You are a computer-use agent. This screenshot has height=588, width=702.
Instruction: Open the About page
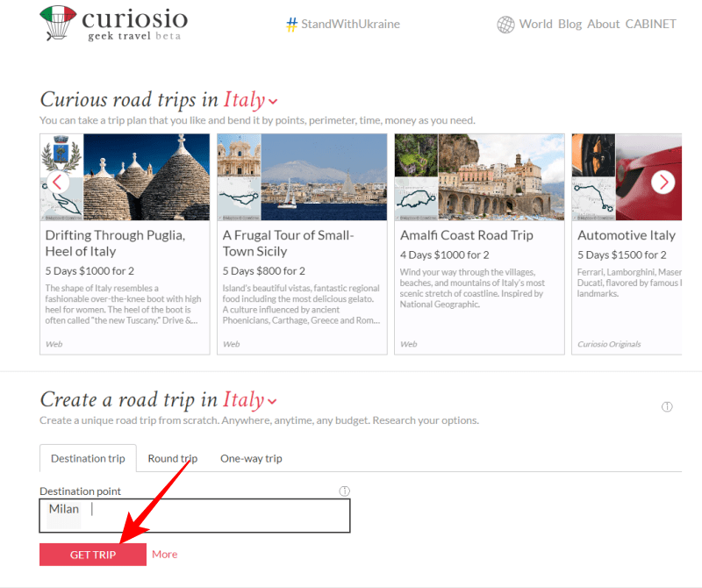click(603, 24)
